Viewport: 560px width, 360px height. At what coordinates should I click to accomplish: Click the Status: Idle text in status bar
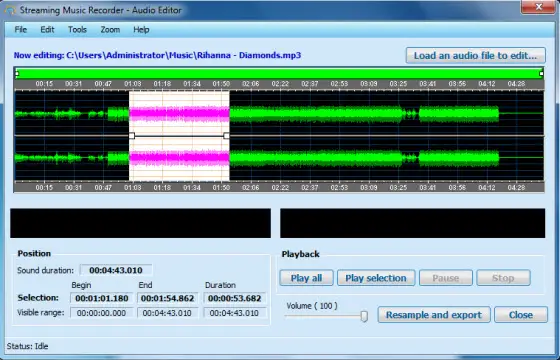[x=28, y=346]
